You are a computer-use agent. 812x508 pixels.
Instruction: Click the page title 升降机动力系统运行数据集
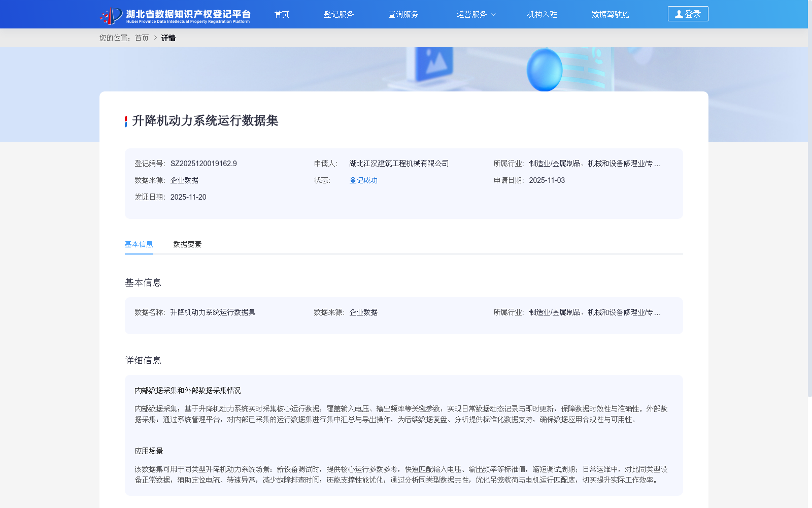205,120
